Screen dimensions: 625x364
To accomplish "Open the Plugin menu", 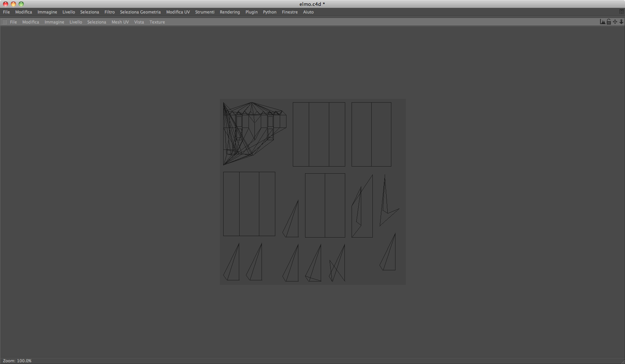I will (x=251, y=12).
